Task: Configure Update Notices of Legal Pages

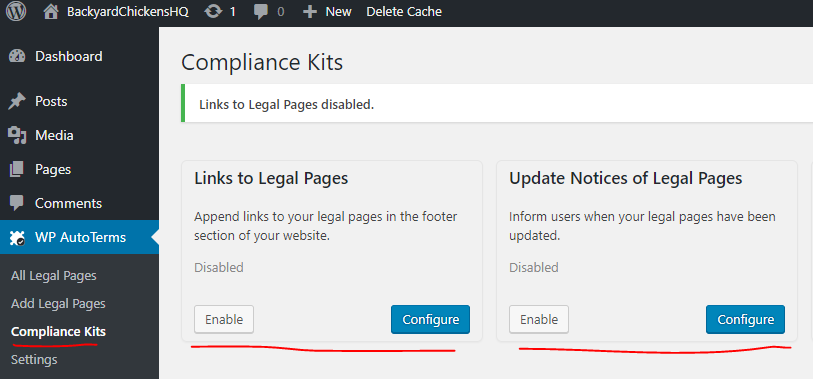Action: click(745, 319)
